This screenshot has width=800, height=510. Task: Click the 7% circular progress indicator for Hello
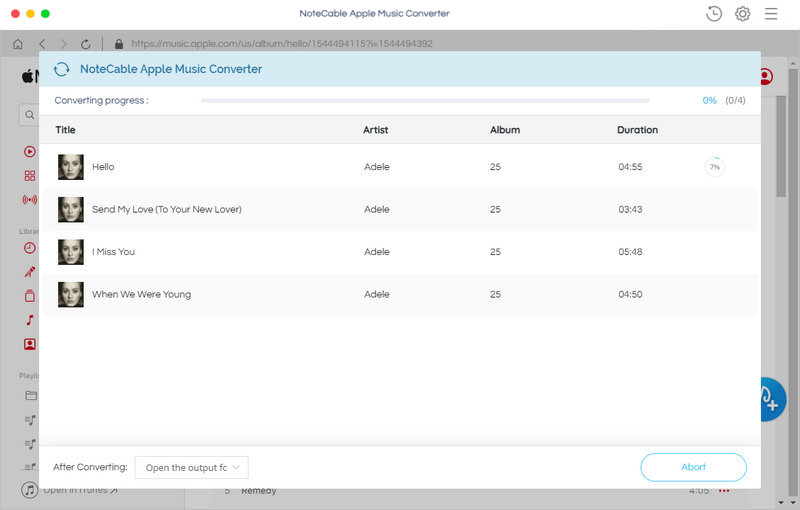(x=714, y=167)
